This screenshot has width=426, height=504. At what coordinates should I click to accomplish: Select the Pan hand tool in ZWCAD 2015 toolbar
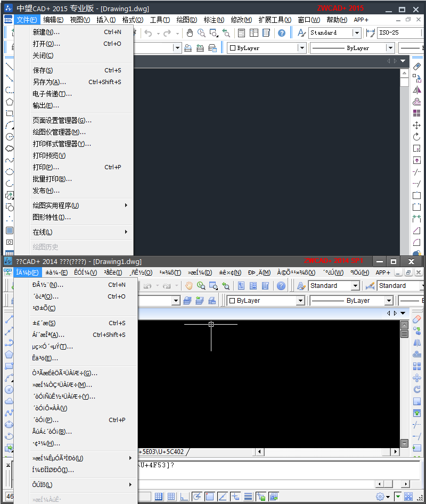tap(190, 33)
